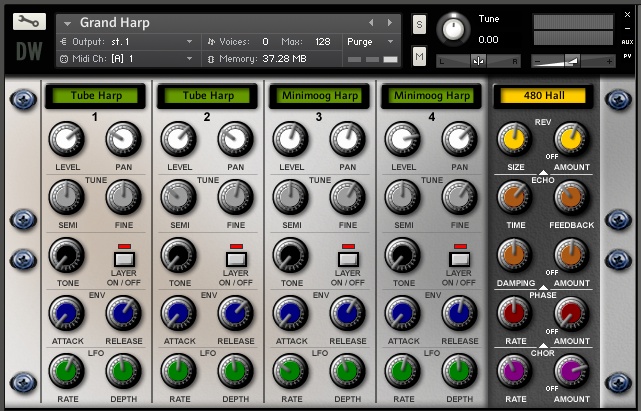Solo the instrument with S button
Image resolution: width=641 pixels, height=411 pixels.
pyautogui.click(x=419, y=23)
